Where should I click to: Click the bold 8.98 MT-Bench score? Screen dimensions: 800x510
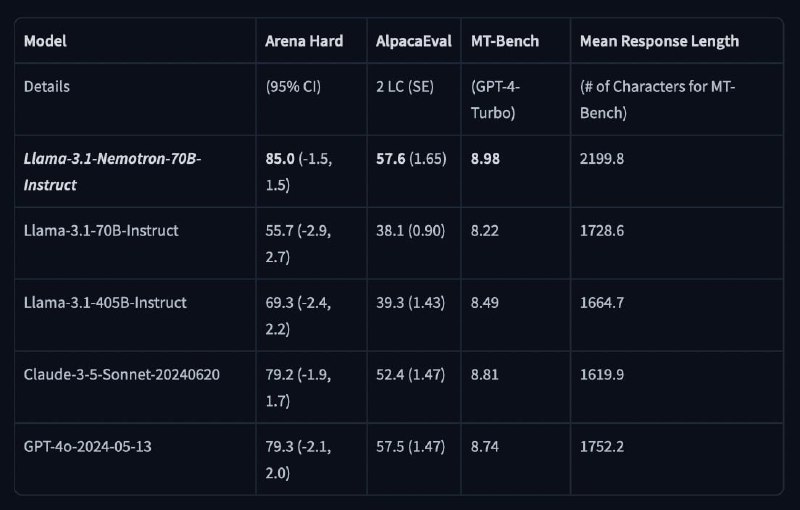485,159
